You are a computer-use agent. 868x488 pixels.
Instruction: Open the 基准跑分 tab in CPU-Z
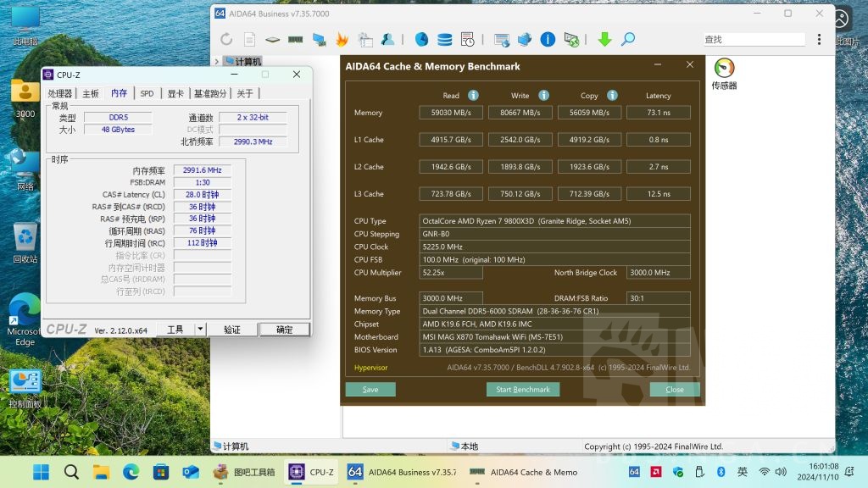point(209,93)
